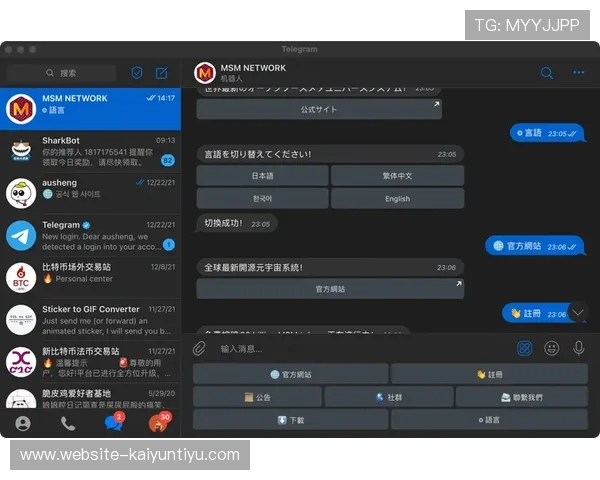The image size is (600, 480).
Task: Open Sticker to GIF Converter chat
Action: point(90,320)
